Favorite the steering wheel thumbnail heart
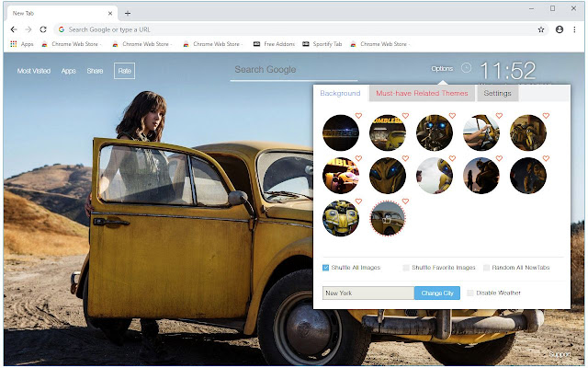 pos(499,116)
